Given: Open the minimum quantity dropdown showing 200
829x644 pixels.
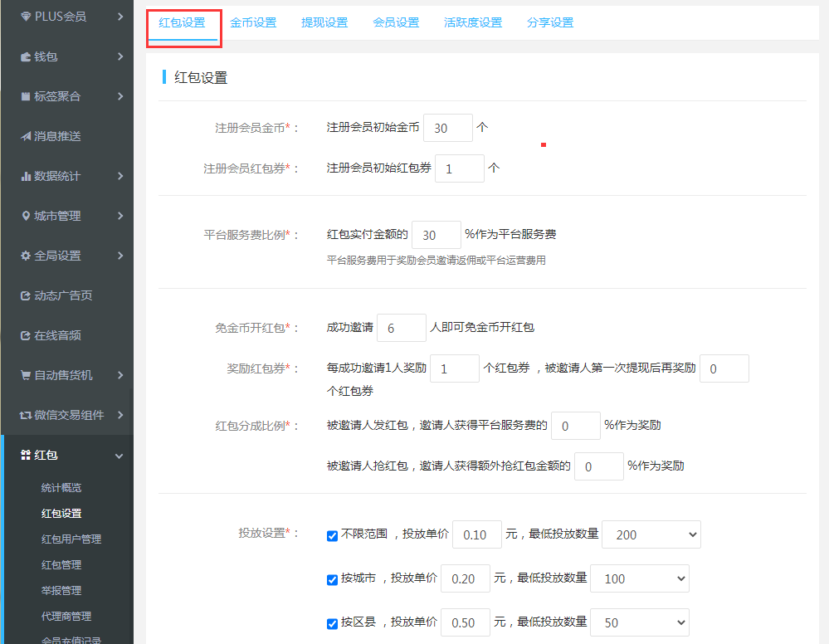Looking at the screenshot, I should click(651, 534).
